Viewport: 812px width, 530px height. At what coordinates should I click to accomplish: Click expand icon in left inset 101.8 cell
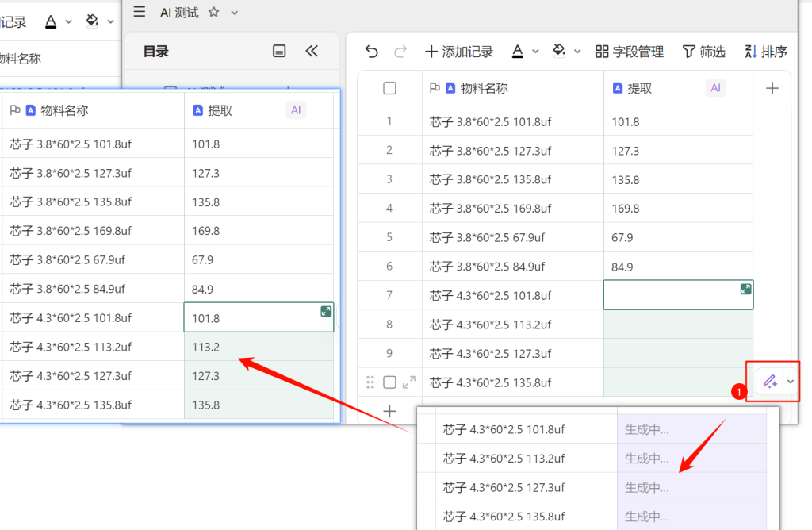click(326, 311)
